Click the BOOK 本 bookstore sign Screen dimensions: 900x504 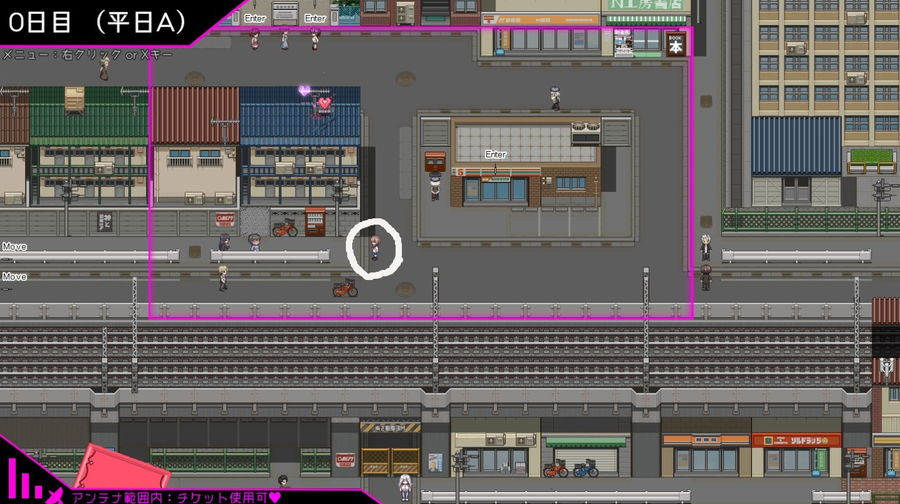676,44
